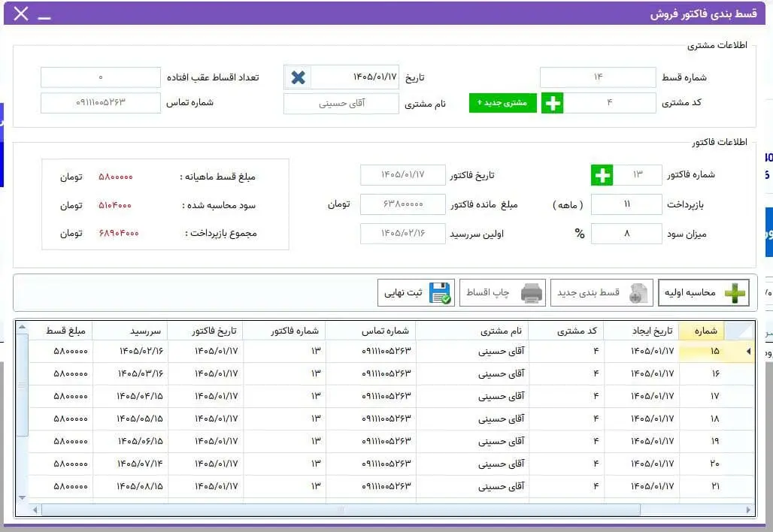Close the قسط بندی فاکتور فروش window

tap(21, 14)
